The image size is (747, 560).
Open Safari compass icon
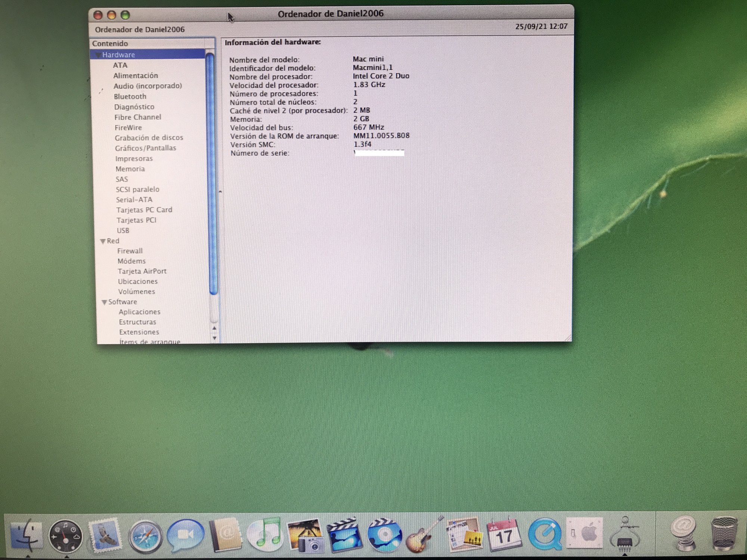click(x=145, y=537)
